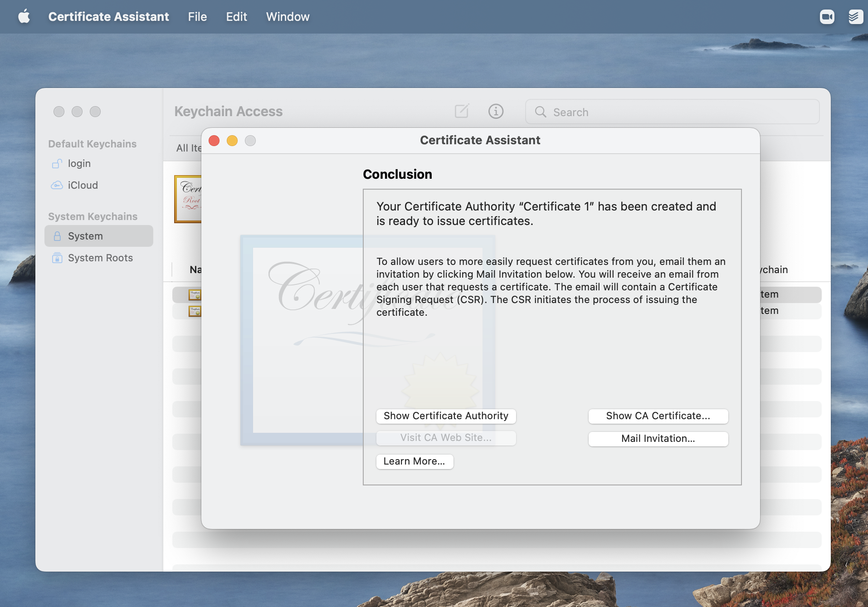Open the Window menu
Viewport: 868px width, 607px height.
288,17
